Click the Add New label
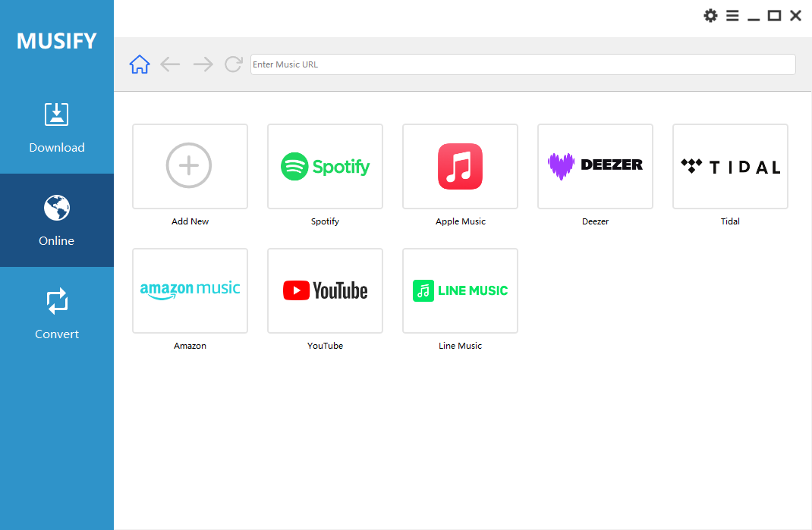 [x=190, y=221]
